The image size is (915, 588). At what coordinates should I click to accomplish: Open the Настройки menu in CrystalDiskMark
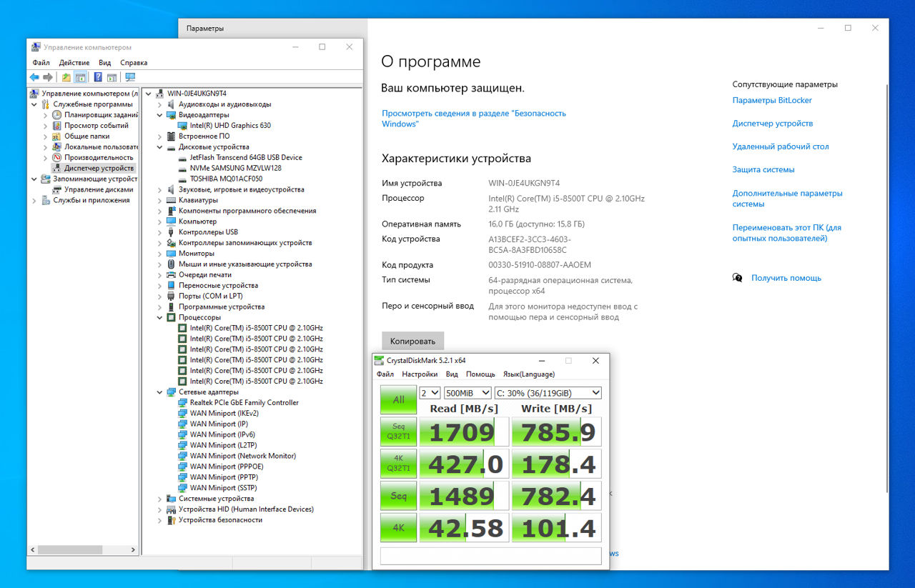click(x=420, y=374)
